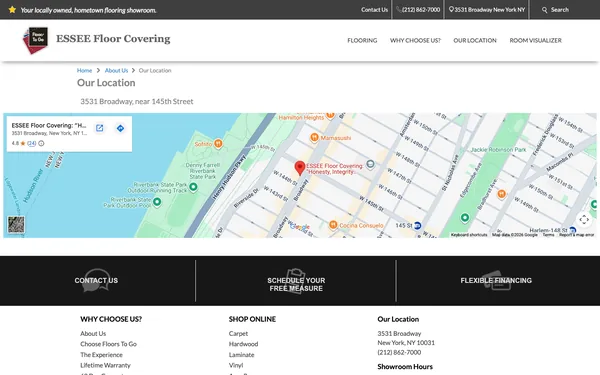Click the Harlem-148 St subway icon
This screenshot has width=600, height=375.
coord(572,230)
